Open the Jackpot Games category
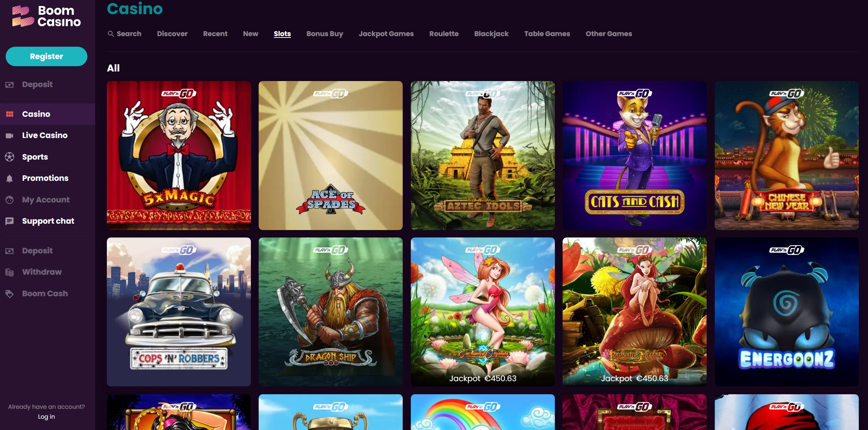This screenshot has height=430, width=868. coord(386,34)
